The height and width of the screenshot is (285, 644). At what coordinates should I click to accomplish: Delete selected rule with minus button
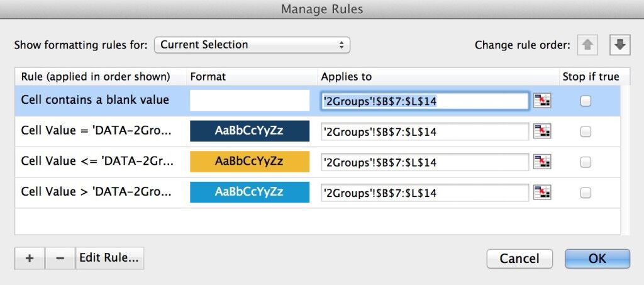[x=60, y=258]
